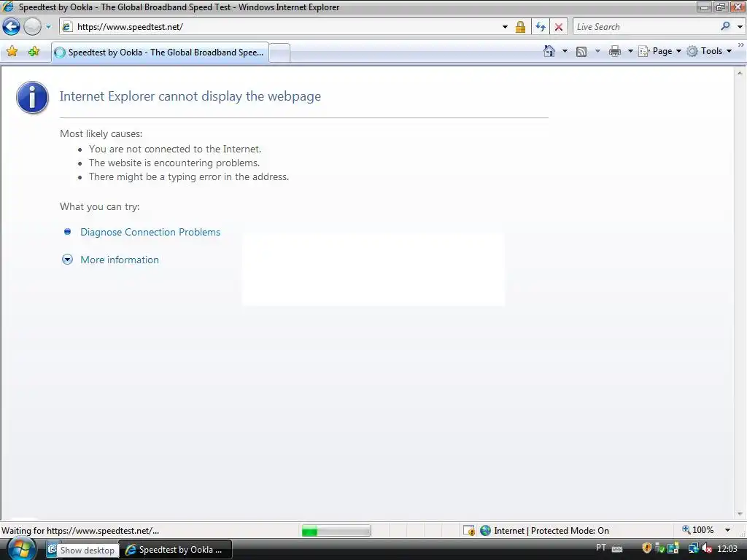
Task: Expand the feeds dropdown arrow
Action: [x=597, y=51]
